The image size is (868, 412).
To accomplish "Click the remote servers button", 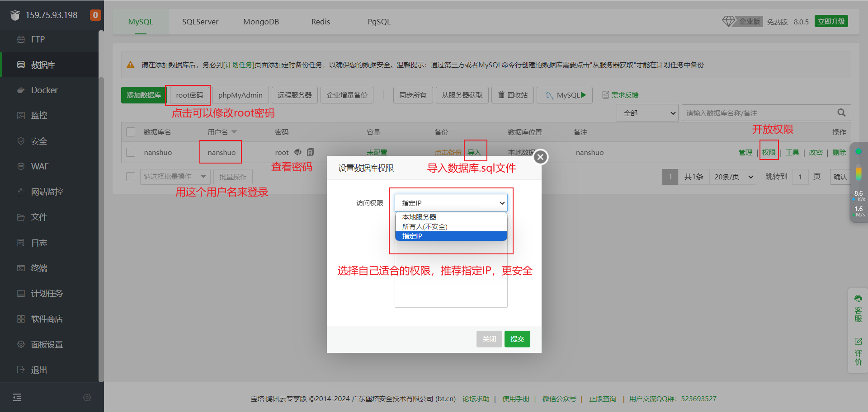I will [x=295, y=95].
